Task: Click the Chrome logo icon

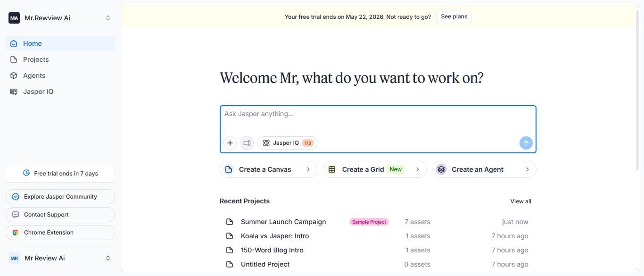Action: [x=16, y=233]
